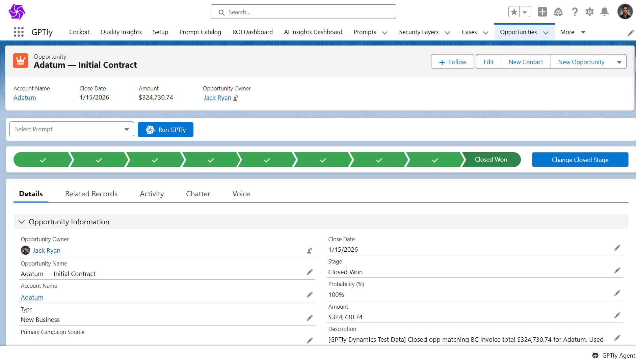Click the Follow button
The height and width of the screenshot is (364, 636).
pos(452,62)
